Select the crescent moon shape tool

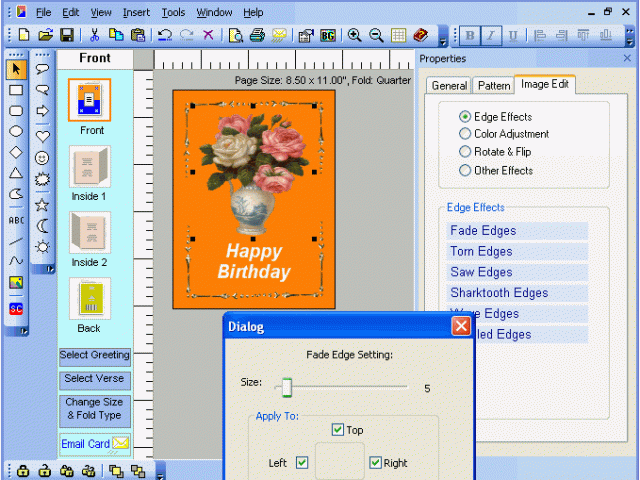pos(42,226)
